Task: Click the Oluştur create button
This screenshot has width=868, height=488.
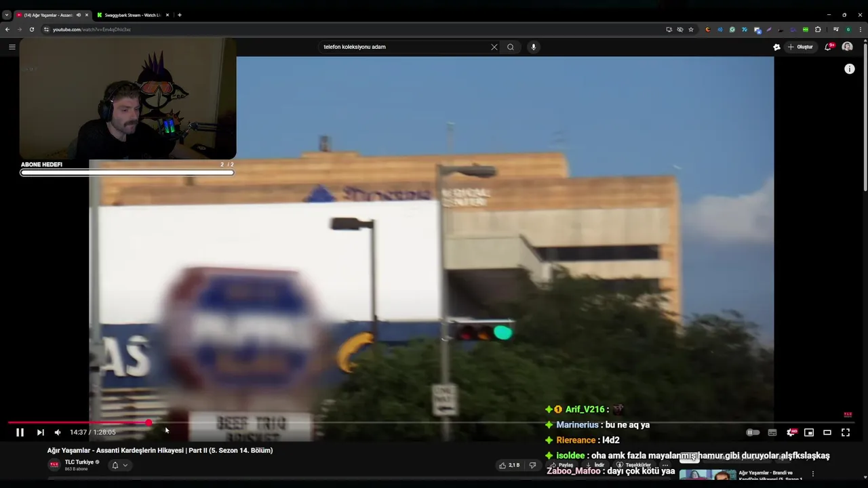Action: [801, 47]
